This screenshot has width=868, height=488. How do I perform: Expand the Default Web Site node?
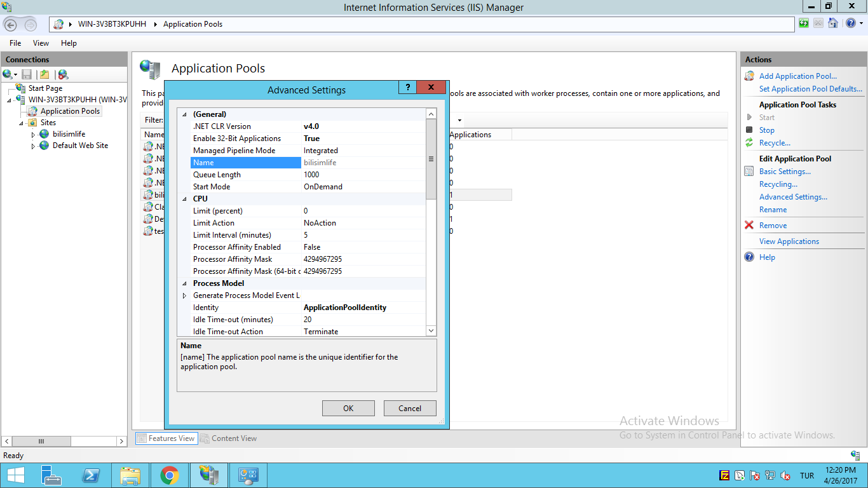point(33,146)
